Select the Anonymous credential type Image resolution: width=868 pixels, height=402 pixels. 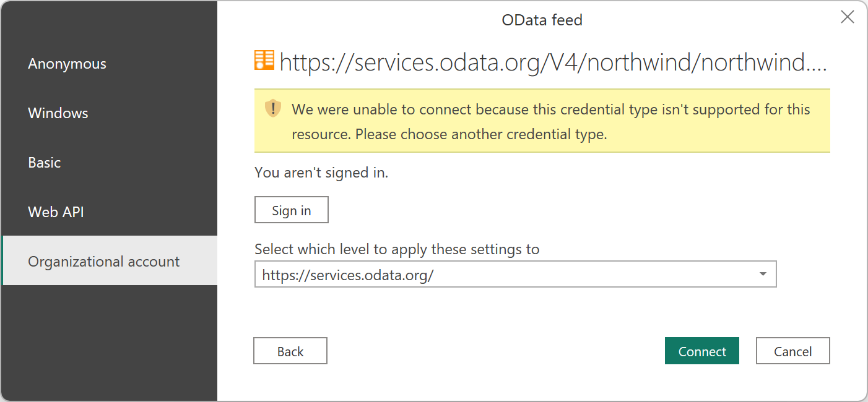(67, 63)
